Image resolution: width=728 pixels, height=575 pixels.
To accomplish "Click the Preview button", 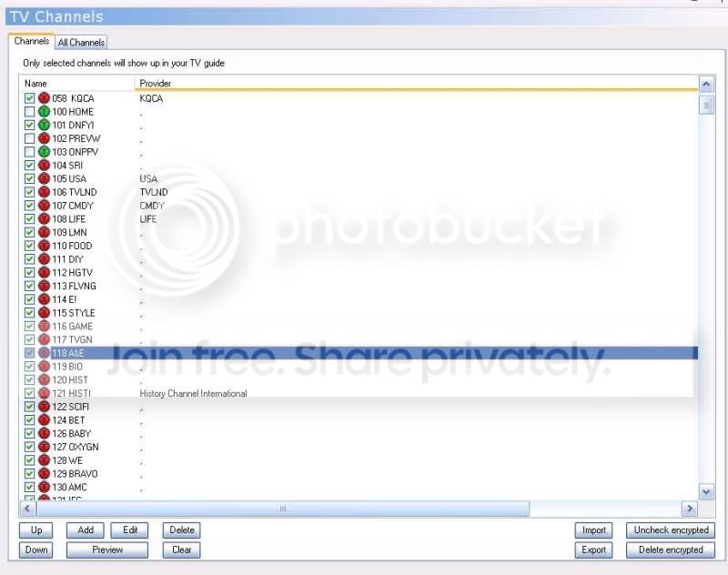I will point(107,550).
